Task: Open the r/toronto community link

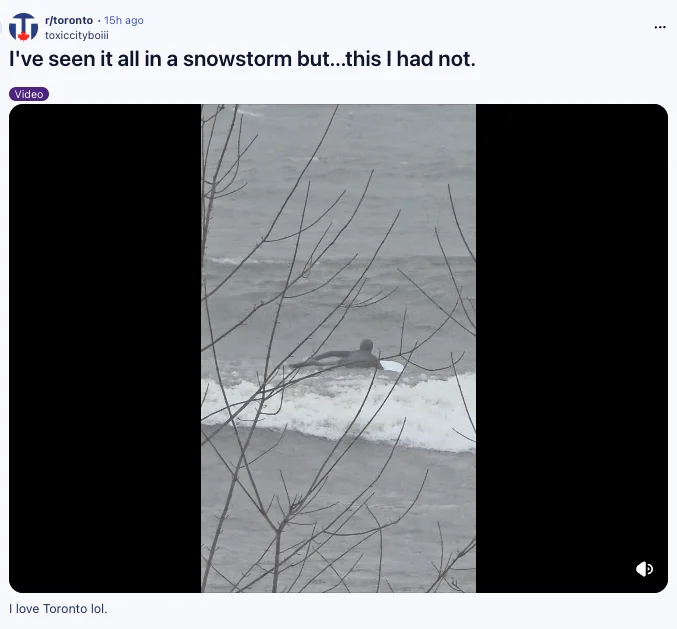Action: (x=69, y=20)
